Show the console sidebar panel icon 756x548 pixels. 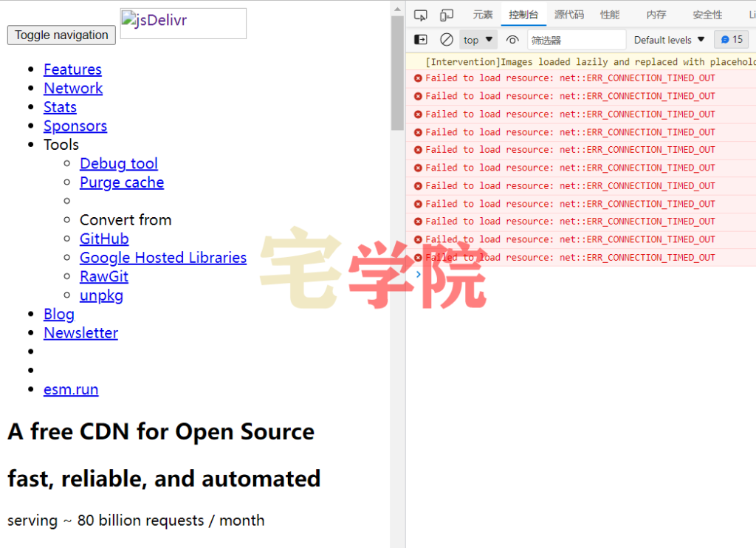[421, 40]
